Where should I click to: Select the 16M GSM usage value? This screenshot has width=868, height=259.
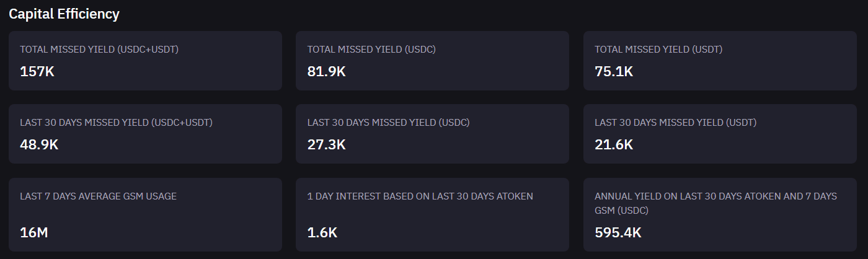click(34, 233)
